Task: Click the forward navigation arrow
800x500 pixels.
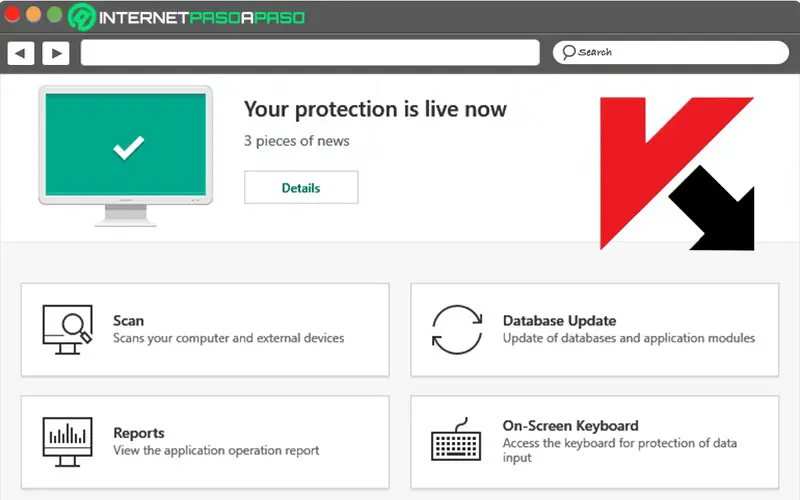Action: click(x=55, y=53)
